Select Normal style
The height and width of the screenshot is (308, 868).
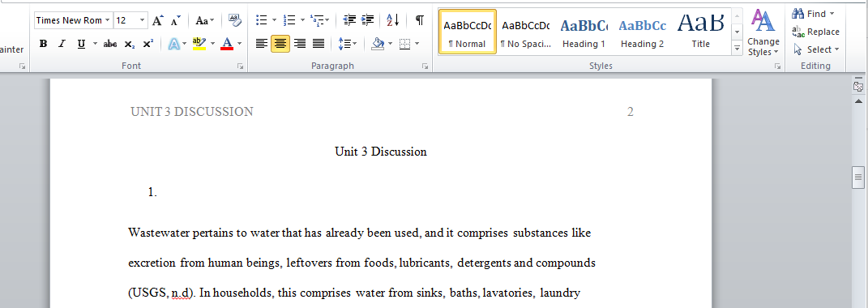tap(467, 32)
